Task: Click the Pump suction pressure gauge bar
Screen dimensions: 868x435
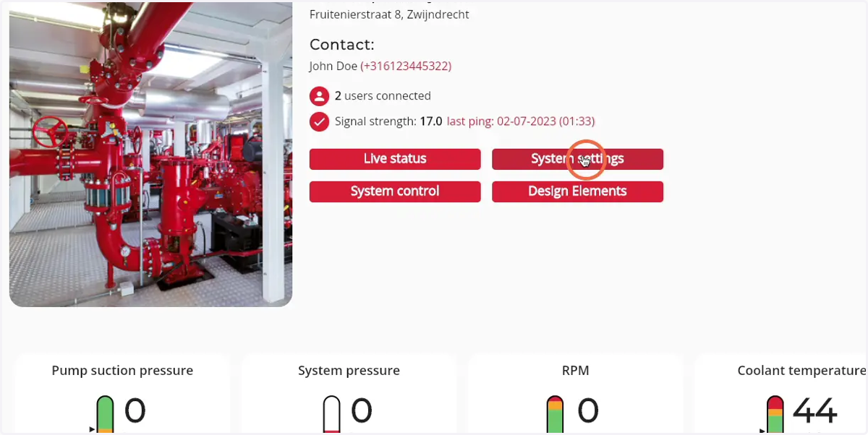Action: 106,414
